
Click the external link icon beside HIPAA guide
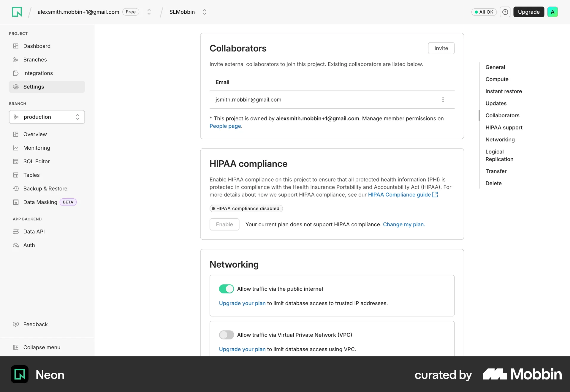(435, 195)
